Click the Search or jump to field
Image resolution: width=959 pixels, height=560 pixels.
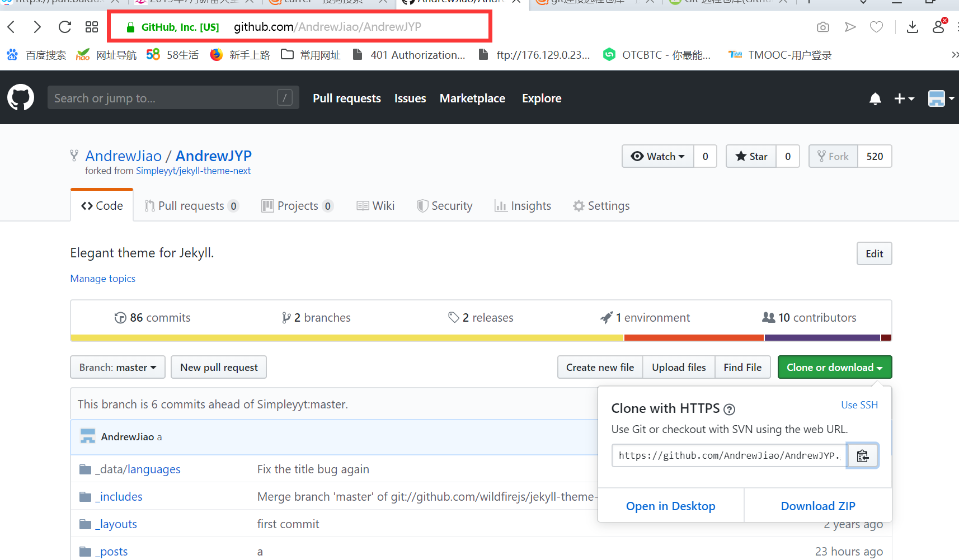pos(173,98)
